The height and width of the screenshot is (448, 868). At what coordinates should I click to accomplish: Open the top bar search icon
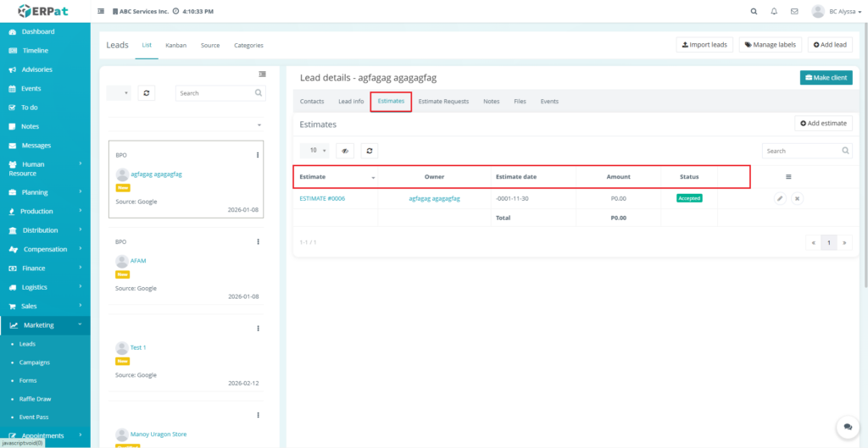tap(754, 12)
